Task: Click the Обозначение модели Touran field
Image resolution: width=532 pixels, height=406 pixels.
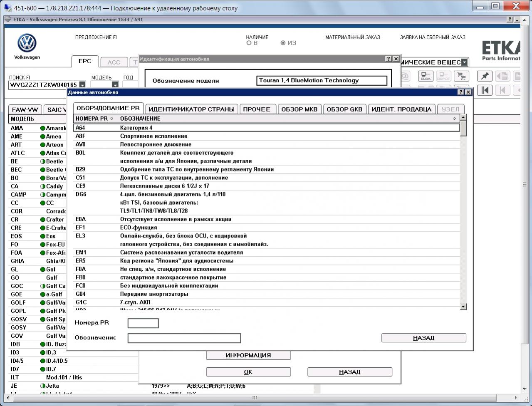Action: 322,81
